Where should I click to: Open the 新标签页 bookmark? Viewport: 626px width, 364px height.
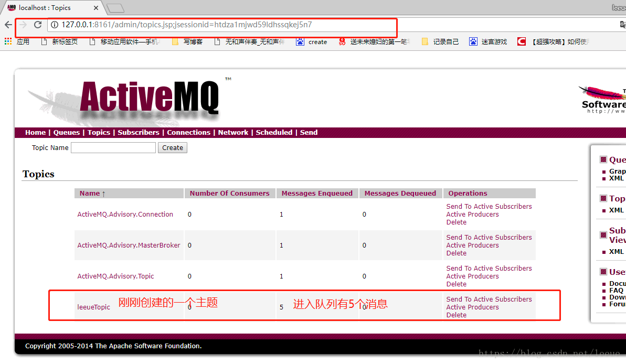click(59, 41)
